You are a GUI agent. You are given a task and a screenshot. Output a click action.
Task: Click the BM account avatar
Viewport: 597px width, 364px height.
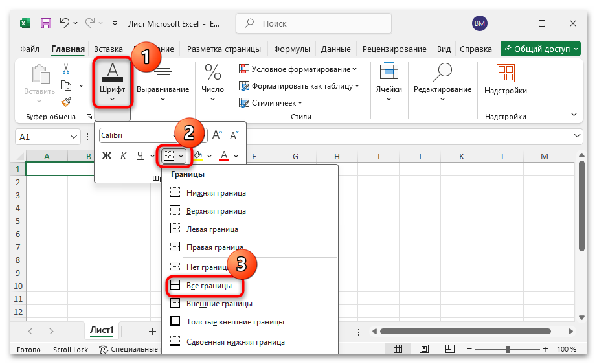[479, 23]
